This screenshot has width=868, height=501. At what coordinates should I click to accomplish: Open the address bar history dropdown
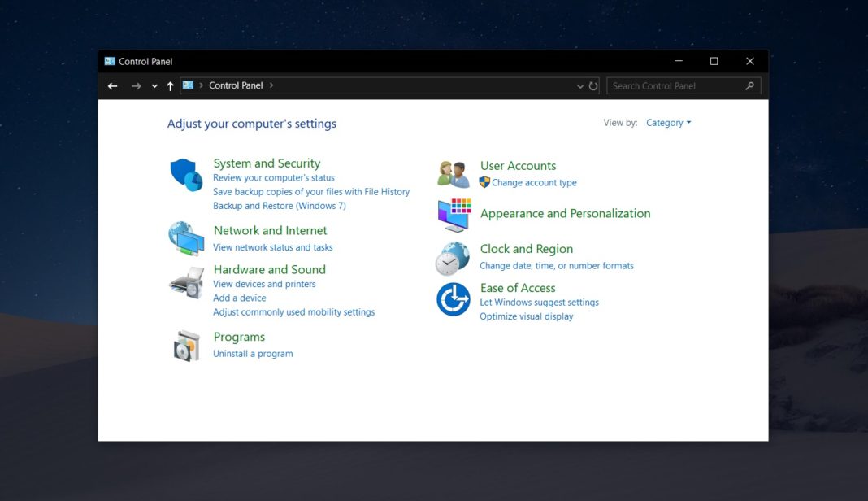(x=579, y=85)
